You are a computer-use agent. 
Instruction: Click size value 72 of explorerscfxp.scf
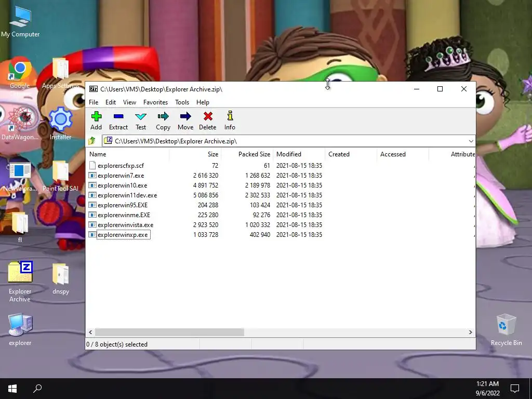[215, 166]
